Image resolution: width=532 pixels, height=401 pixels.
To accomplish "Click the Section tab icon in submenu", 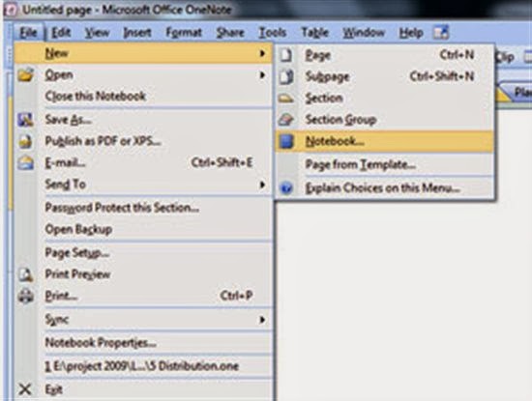I will coord(286,99).
